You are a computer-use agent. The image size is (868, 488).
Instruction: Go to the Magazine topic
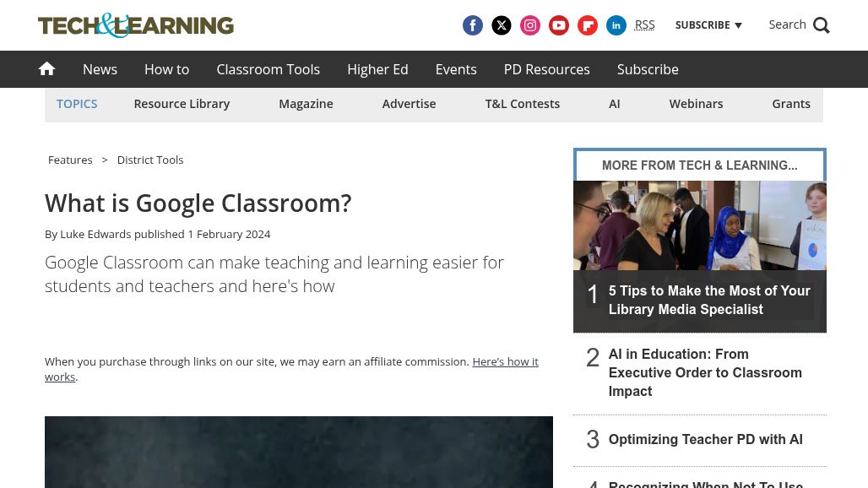click(x=306, y=104)
